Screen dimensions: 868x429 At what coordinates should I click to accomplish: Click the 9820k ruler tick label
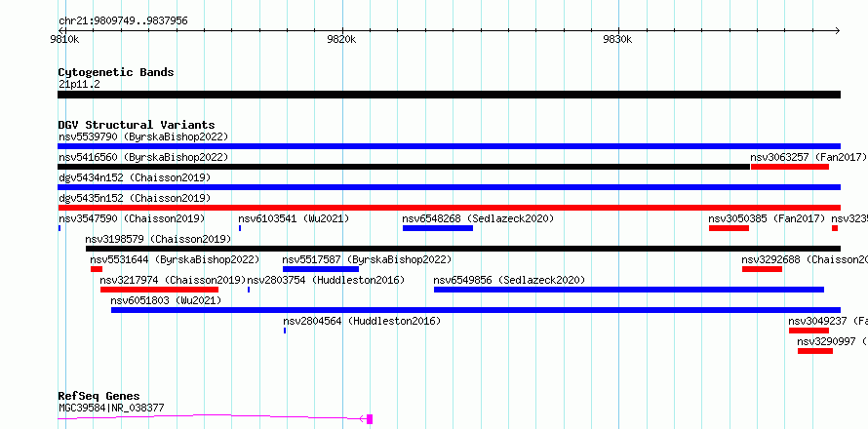(x=341, y=39)
